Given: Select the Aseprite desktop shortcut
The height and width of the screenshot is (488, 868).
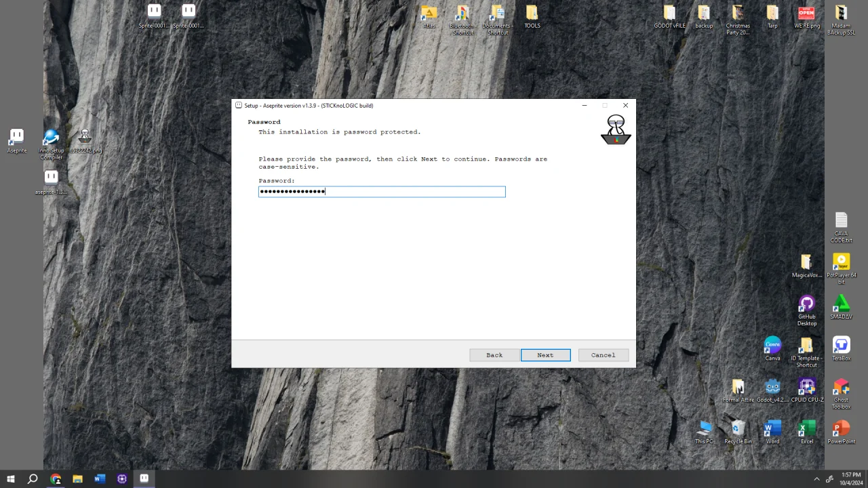Looking at the screenshot, I should pyautogui.click(x=17, y=141).
